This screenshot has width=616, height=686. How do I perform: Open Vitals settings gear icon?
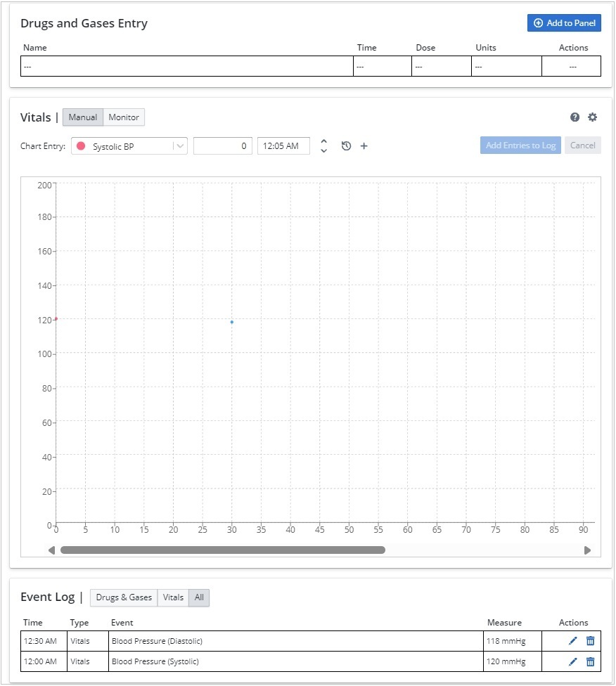pyautogui.click(x=592, y=117)
